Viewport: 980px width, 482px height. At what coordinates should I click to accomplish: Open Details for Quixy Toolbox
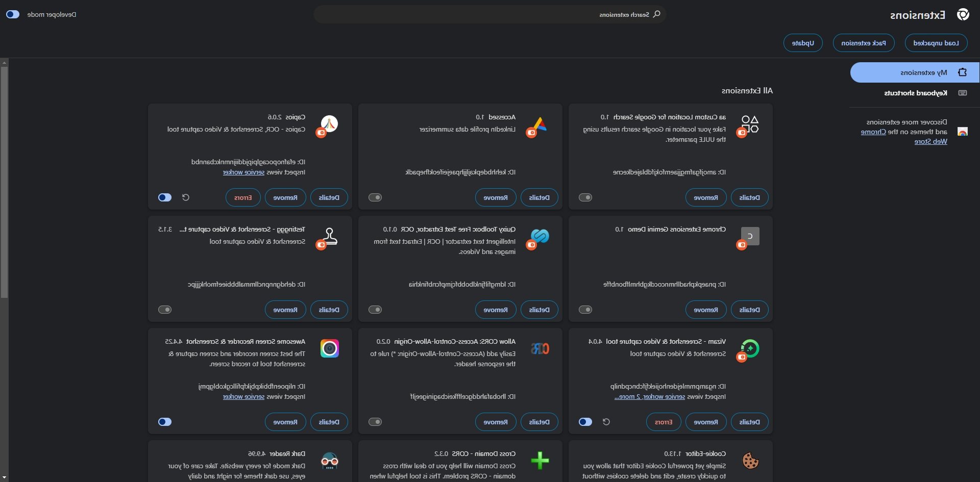tap(539, 310)
